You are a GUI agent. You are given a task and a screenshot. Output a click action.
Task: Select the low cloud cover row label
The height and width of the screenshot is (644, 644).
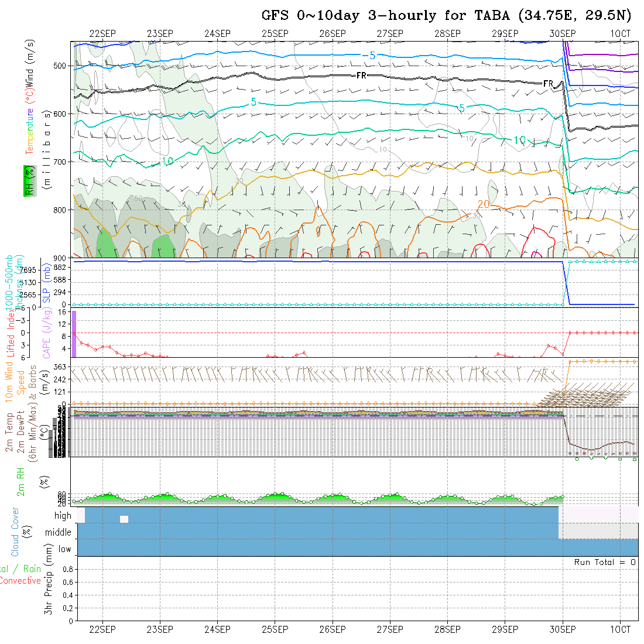[64, 549]
